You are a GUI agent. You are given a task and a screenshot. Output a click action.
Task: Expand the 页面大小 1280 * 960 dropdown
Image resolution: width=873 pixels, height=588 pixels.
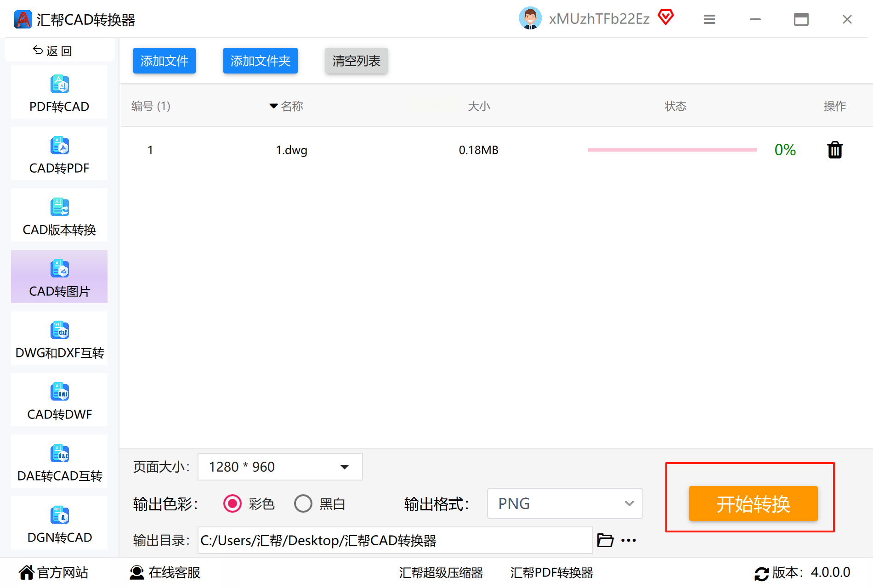tap(280, 467)
